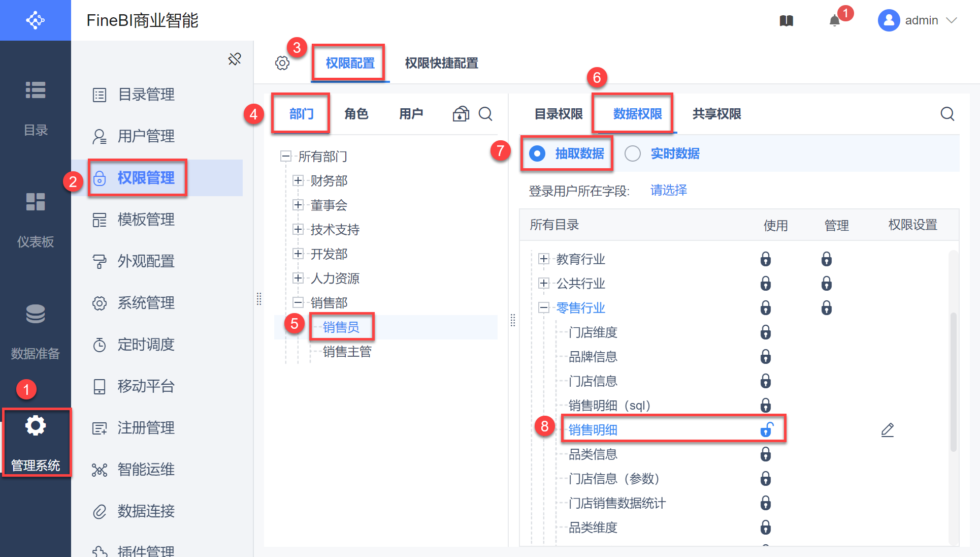
Task: Click the gear icon beside 权限配置
Action: tap(282, 63)
